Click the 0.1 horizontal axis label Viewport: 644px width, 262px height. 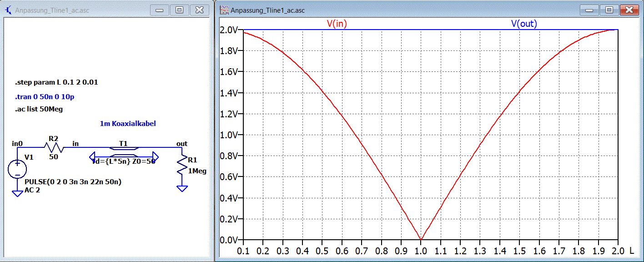243,251
